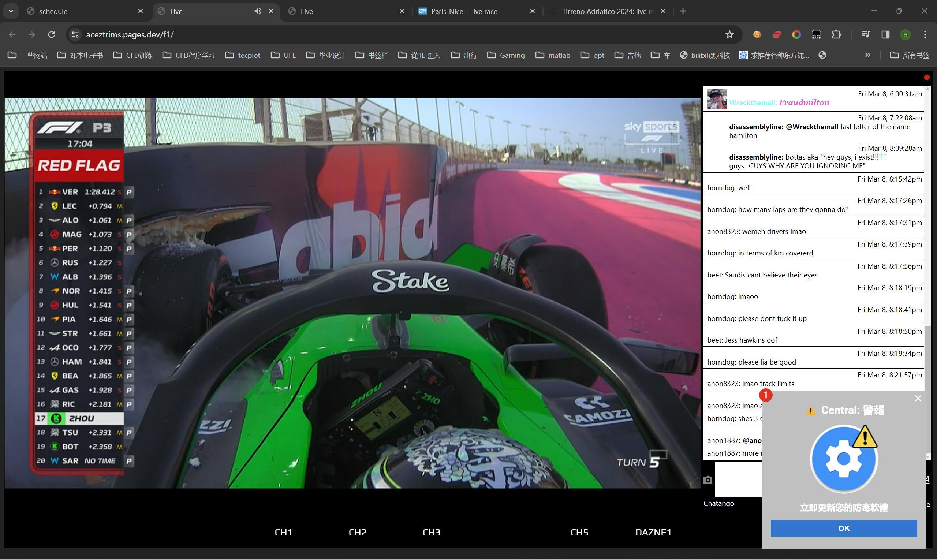Close the schedule tab
The image size is (937, 560).
(141, 11)
